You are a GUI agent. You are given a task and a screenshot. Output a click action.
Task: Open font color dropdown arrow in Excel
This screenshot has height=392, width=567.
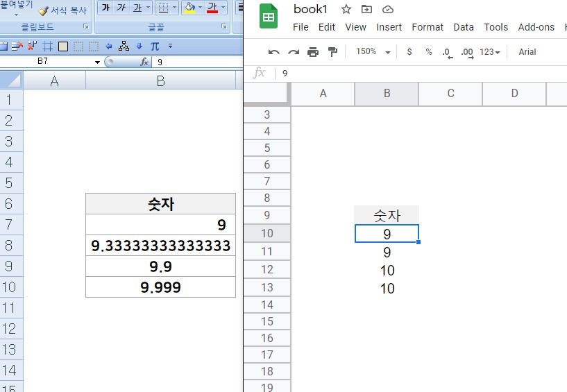(223, 8)
